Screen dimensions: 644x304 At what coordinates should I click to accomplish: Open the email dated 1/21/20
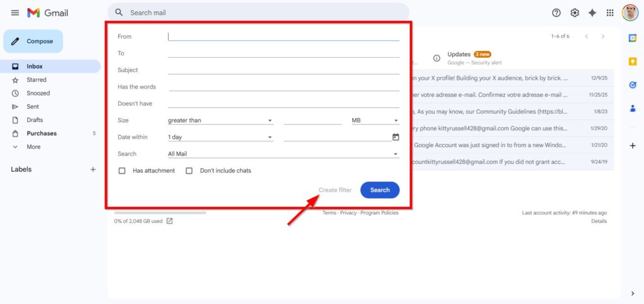click(512, 145)
